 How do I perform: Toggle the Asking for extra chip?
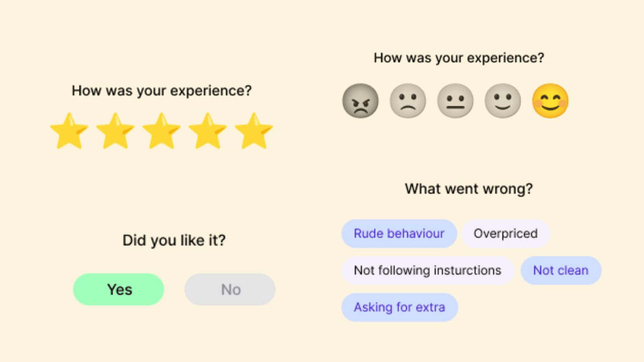pyautogui.click(x=399, y=307)
